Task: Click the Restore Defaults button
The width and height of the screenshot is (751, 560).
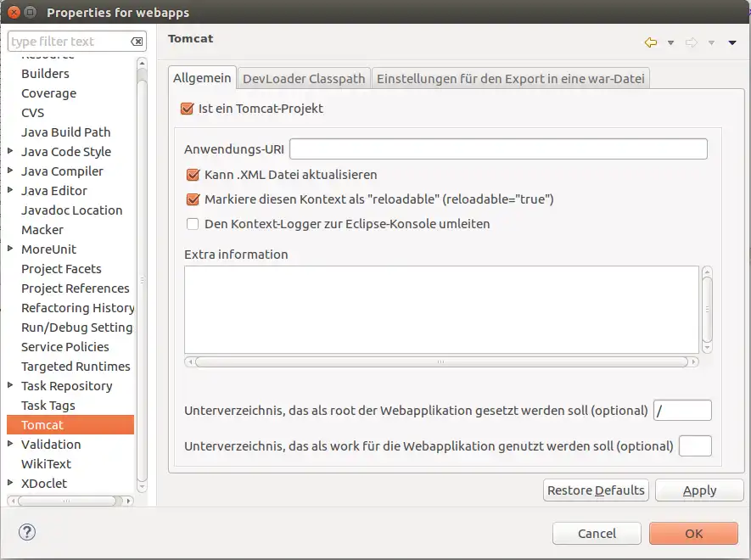Action: point(596,490)
